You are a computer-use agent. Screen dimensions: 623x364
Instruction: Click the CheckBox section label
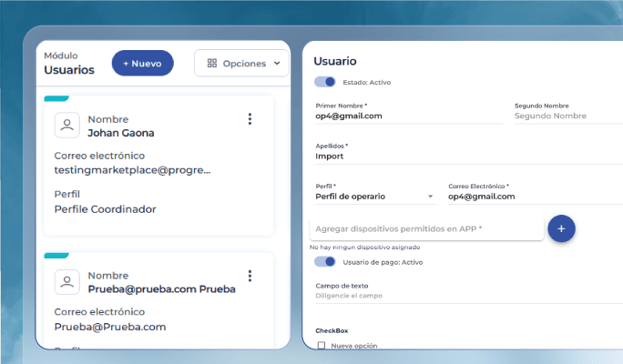[x=332, y=330]
